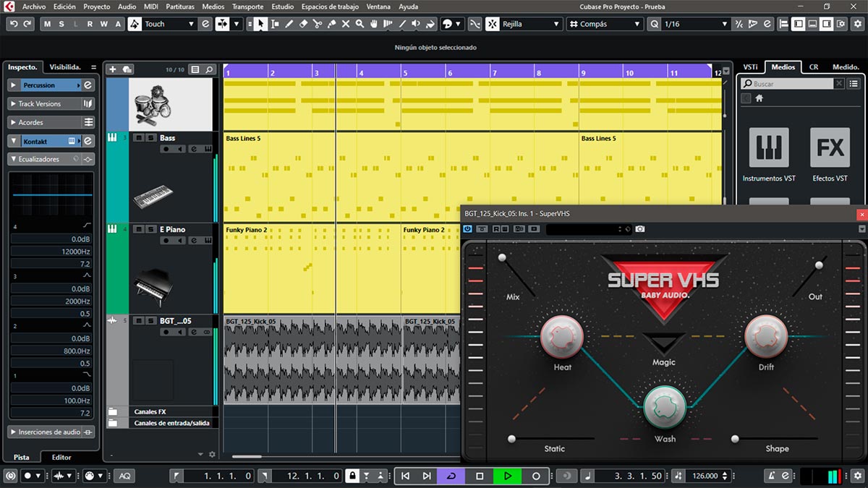
Task: Select the Split scissors tool
Action: [318, 24]
